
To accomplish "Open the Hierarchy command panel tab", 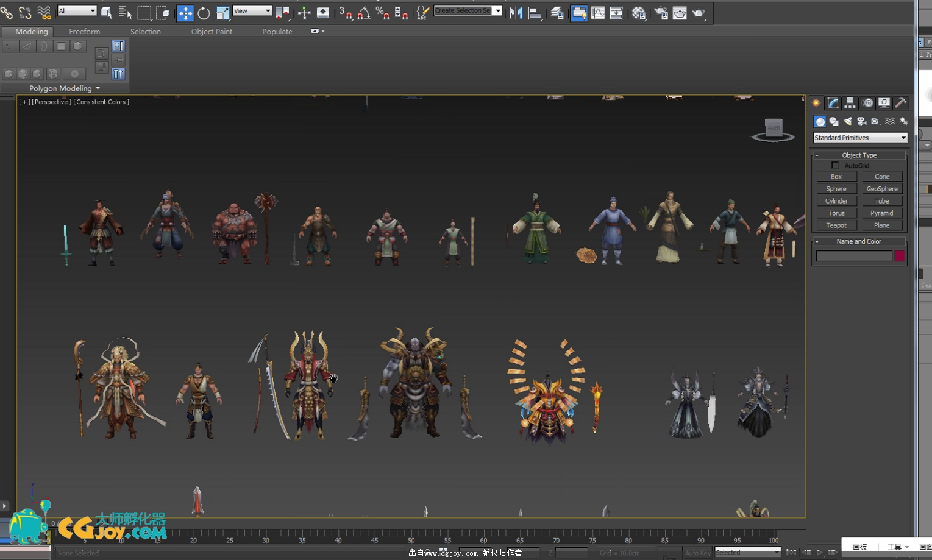I will (850, 103).
